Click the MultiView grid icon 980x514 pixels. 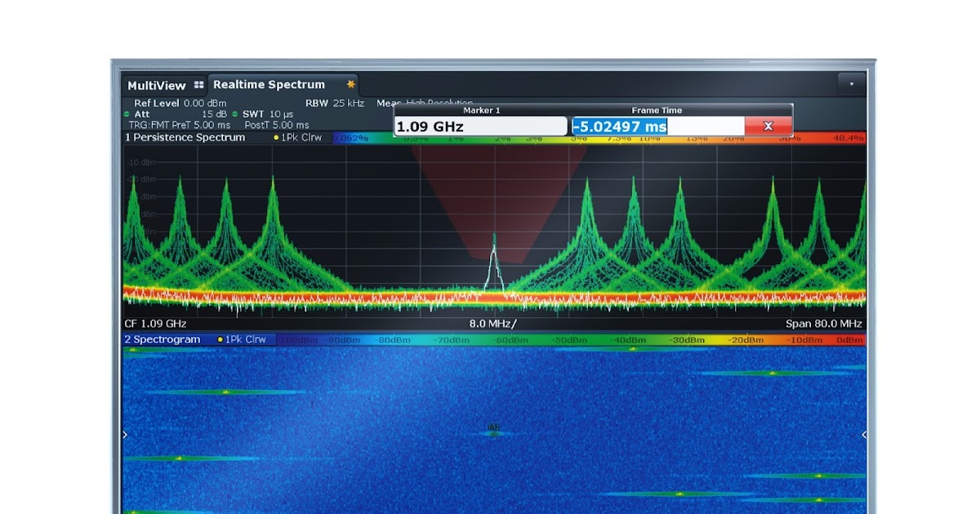click(x=199, y=85)
